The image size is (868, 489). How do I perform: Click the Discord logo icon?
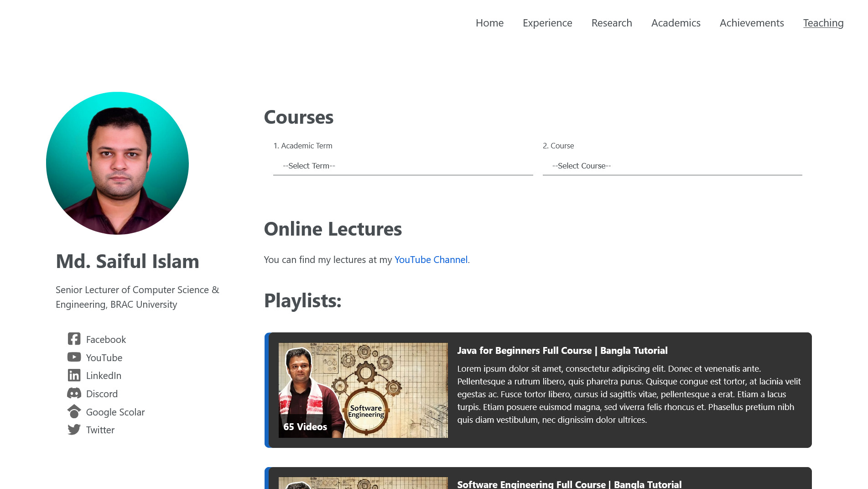pos(74,393)
